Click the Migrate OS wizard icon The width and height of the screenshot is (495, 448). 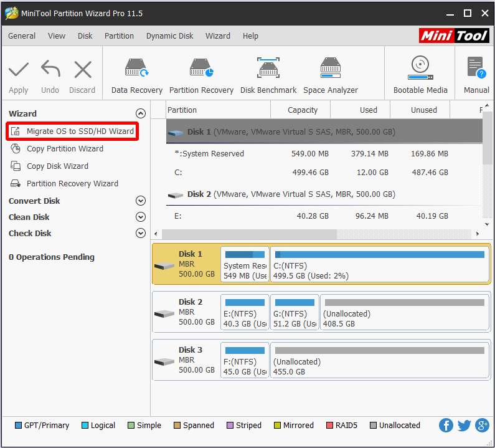[x=15, y=131]
